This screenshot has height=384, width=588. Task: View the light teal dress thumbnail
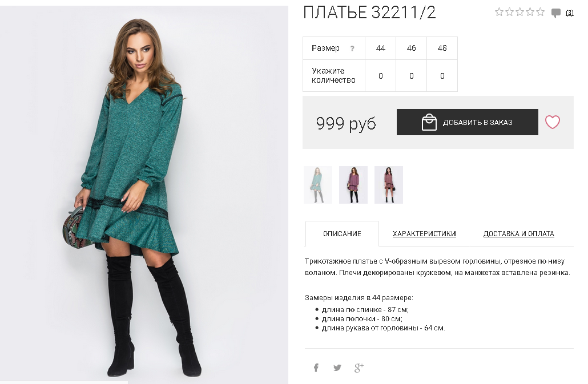point(318,185)
